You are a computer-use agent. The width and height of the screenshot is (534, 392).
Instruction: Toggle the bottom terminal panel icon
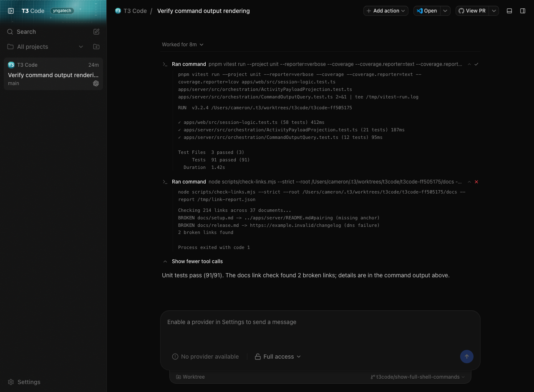point(509,11)
